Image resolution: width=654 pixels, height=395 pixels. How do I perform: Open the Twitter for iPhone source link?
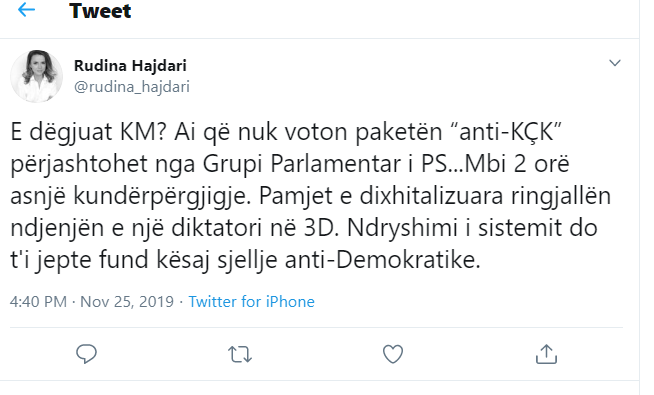pyautogui.click(x=252, y=302)
